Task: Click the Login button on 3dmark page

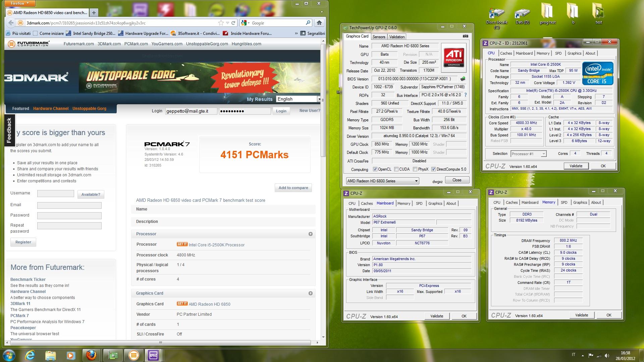Action: point(281,111)
